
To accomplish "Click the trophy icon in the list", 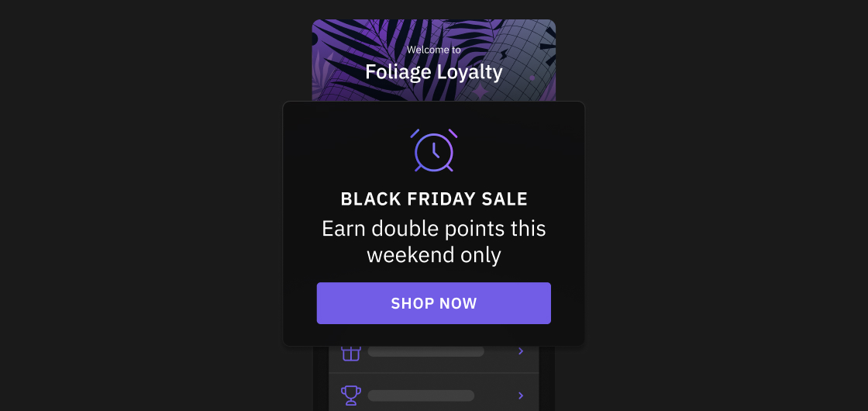I will [x=351, y=395].
